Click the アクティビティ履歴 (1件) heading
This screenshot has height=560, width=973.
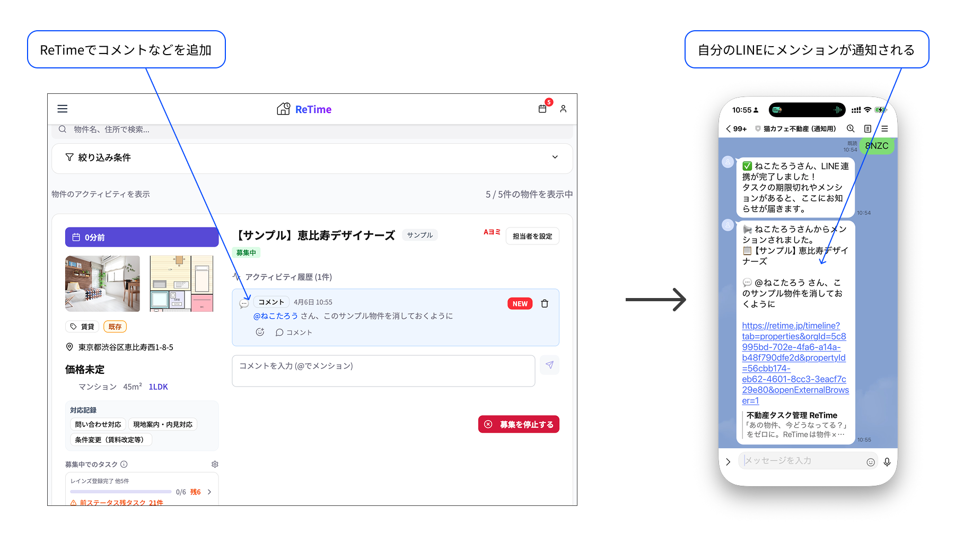(x=288, y=277)
